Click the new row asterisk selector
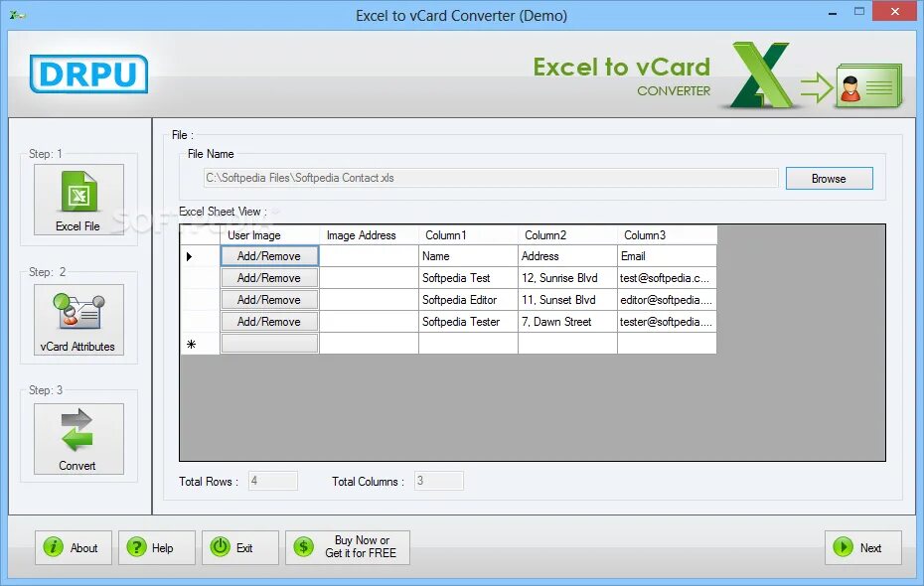The height and width of the screenshot is (586, 924). click(200, 344)
